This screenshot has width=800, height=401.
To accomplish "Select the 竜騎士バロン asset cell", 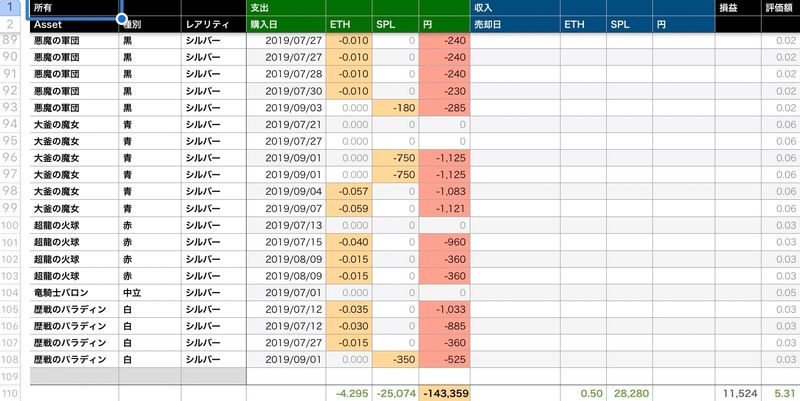I will click(x=74, y=293).
